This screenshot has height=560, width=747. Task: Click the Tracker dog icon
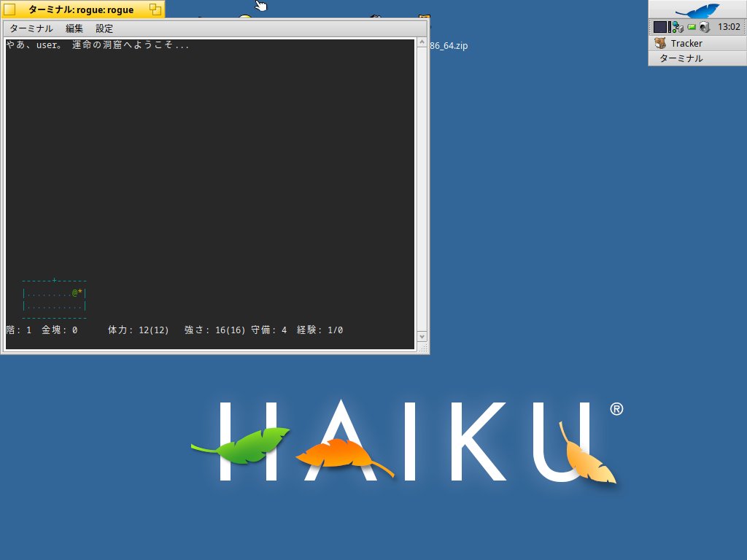660,43
